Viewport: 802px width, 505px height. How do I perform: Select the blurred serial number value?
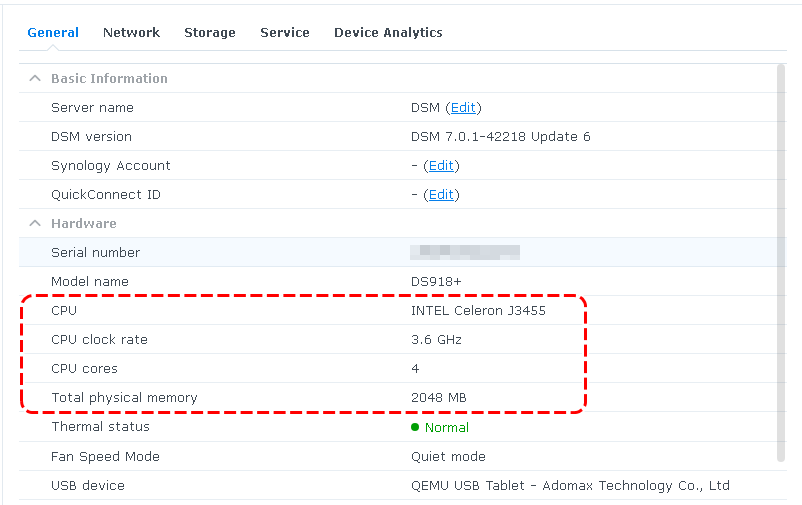(465, 252)
